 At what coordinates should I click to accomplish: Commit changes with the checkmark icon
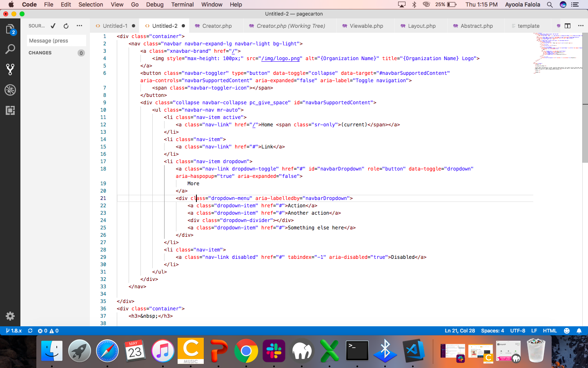coord(53,26)
